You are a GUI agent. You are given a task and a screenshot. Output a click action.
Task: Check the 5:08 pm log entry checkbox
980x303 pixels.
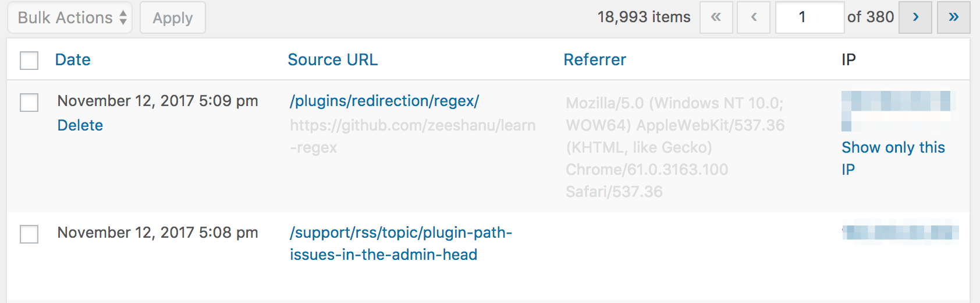tap(29, 234)
